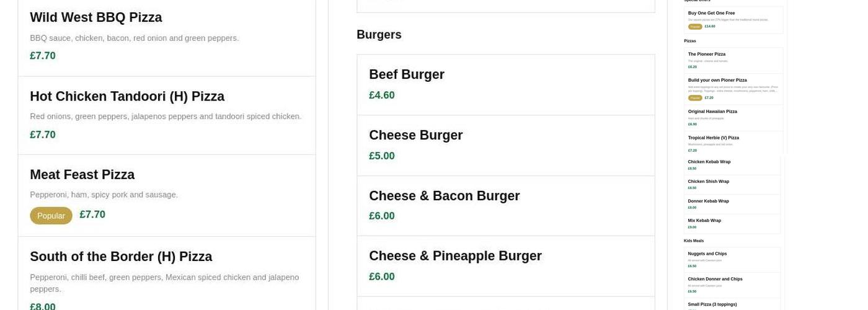
Task: Choose Original Hawaiian Pizza in side preview
Action: (712, 112)
